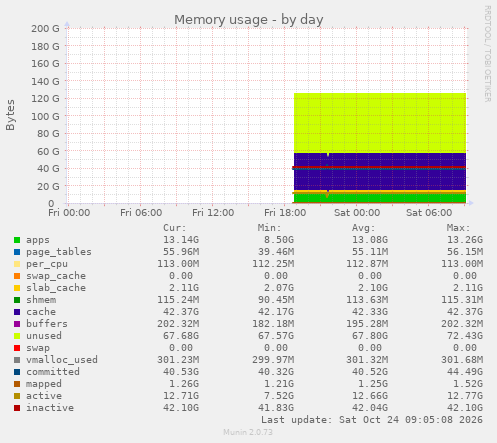Click the per_cpu pale yellow legend swatch
The height and width of the screenshot is (443, 497).
17,264
